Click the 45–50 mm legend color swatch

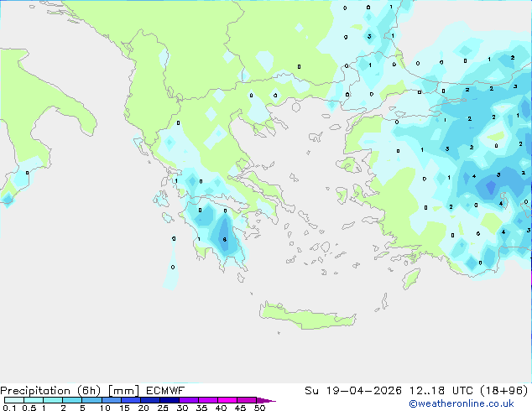pyautogui.click(x=247, y=400)
